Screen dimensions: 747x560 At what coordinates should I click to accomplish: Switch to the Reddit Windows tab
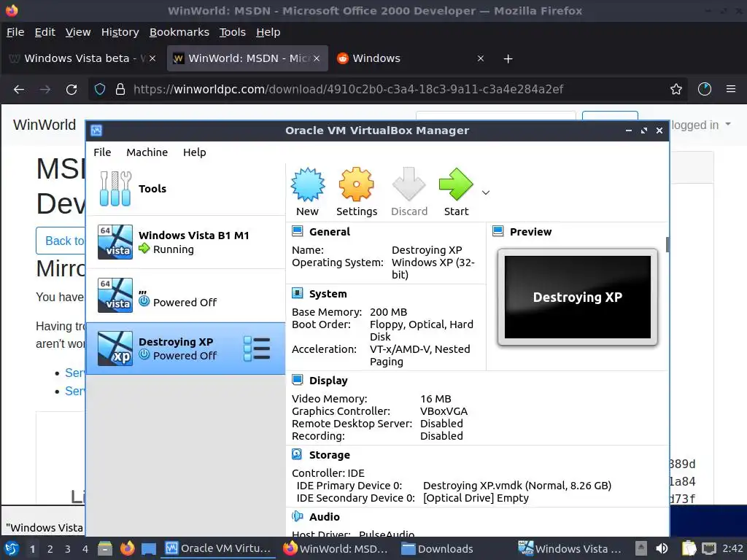pos(411,58)
